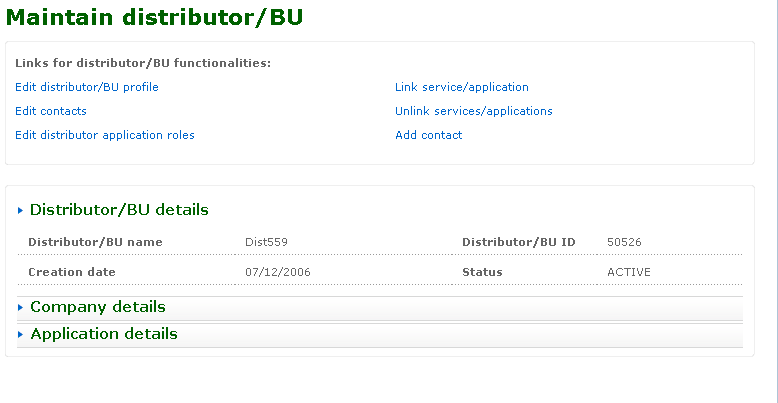The height and width of the screenshot is (403, 778).
Task: Open the Company details section header
Action: [380, 308]
